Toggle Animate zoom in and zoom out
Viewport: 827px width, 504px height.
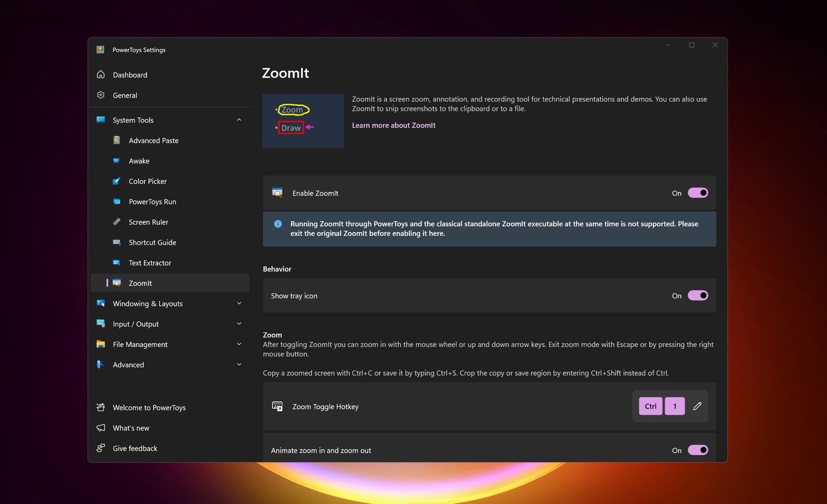tap(698, 450)
